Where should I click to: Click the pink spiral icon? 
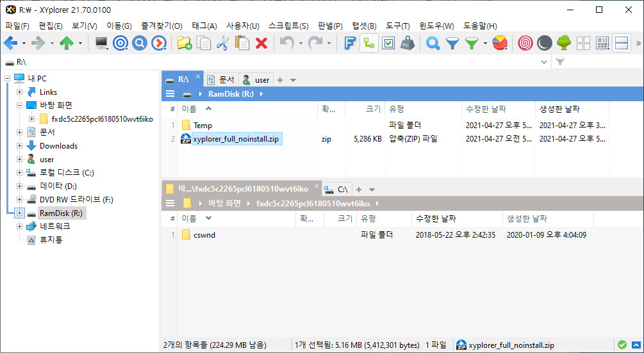[525, 43]
